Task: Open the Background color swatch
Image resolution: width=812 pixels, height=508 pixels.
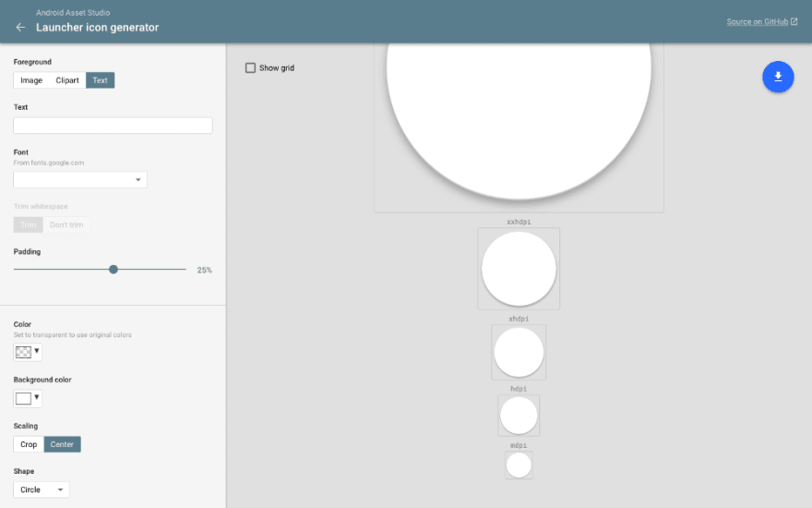Action: click(28, 398)
